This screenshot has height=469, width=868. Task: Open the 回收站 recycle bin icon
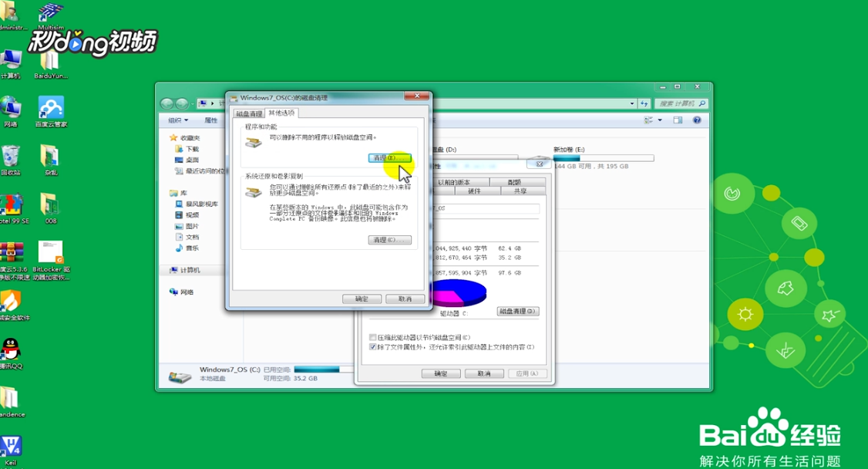(11, 160)
